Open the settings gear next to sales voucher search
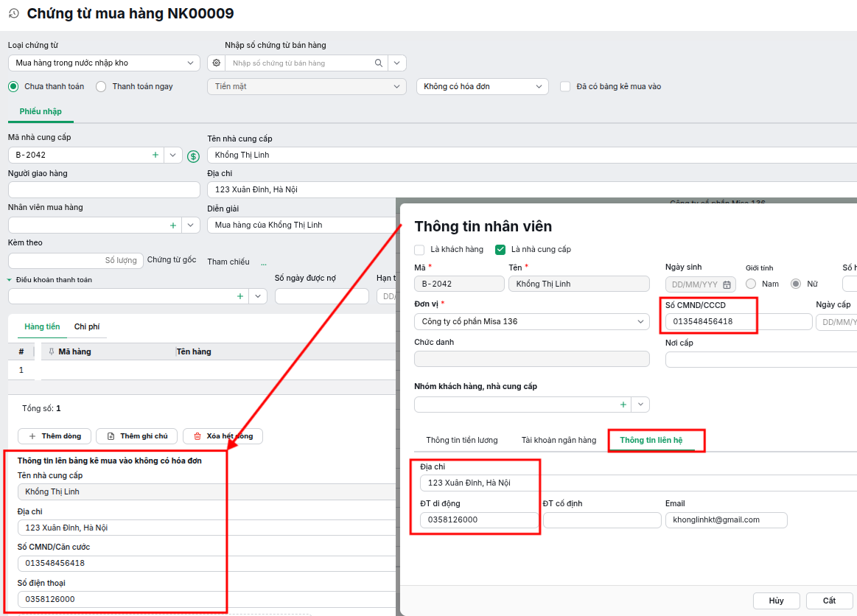857x616 pixels. [x=217, y=63]
